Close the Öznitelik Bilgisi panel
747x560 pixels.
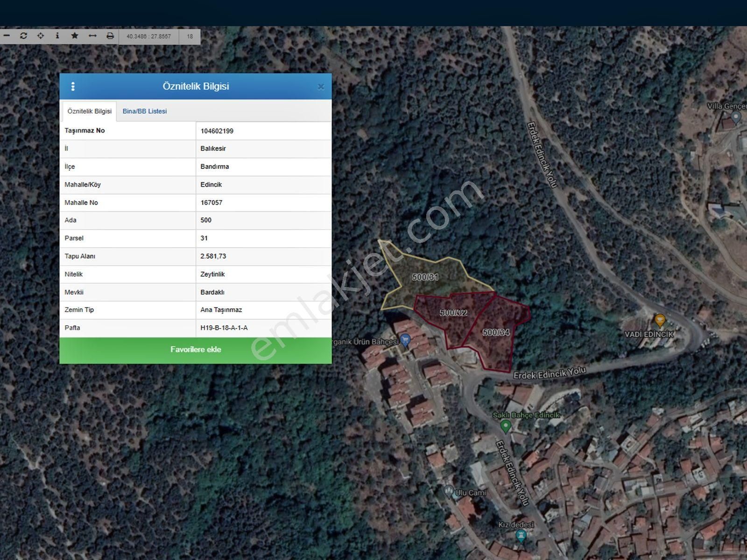pos(321,87)
